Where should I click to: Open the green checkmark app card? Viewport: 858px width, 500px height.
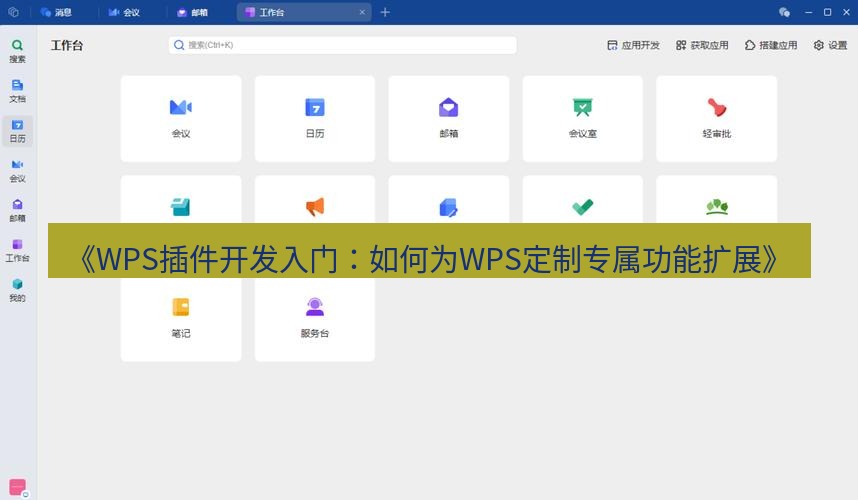pos(583,200)
